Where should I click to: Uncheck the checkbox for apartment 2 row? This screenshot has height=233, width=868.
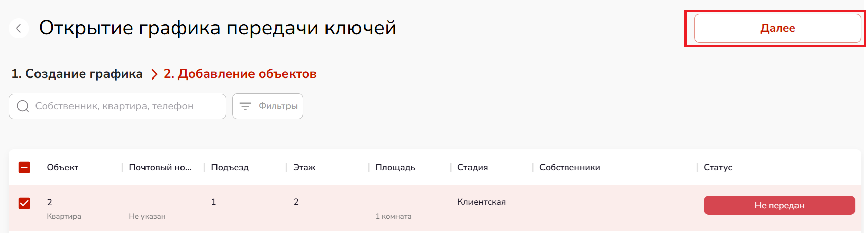pos(24,203)
